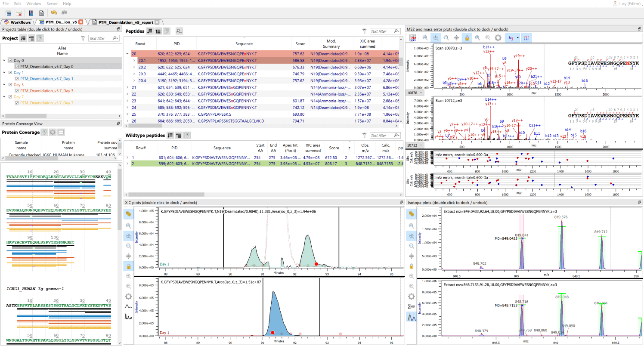The image size is (644, 346).
Task: Toggle the axis lock in MS2 plots toolbar
Action: (x=467, y=38)
